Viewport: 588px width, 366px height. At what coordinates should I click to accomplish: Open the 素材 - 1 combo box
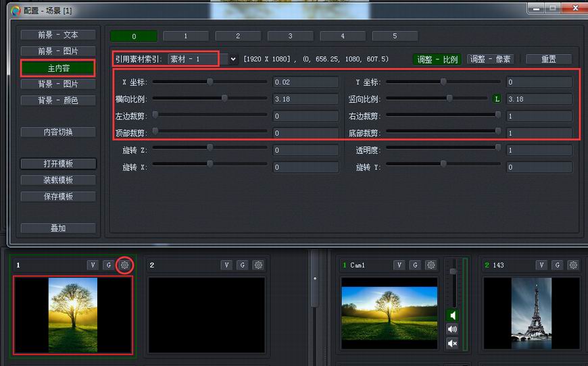point(203,59)
